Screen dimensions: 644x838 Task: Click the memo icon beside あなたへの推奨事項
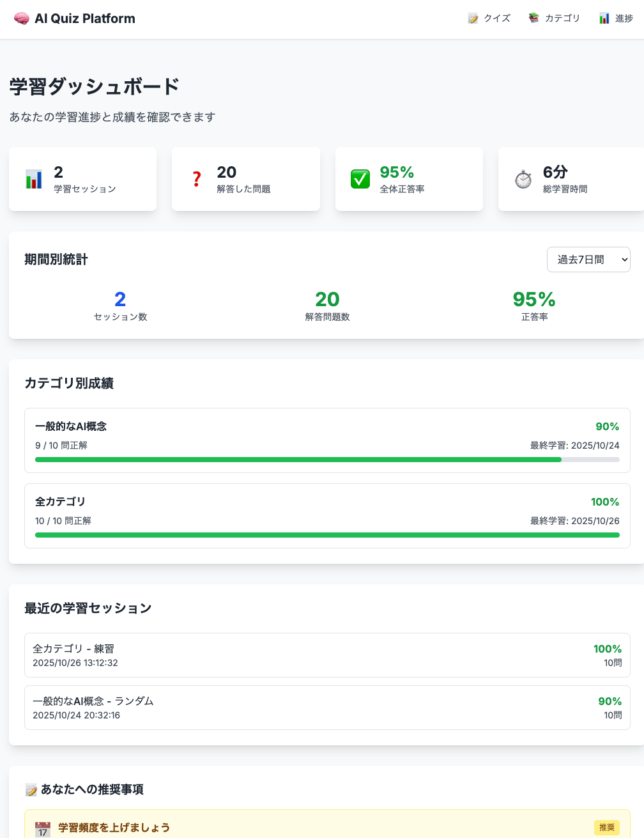[31, 790]
